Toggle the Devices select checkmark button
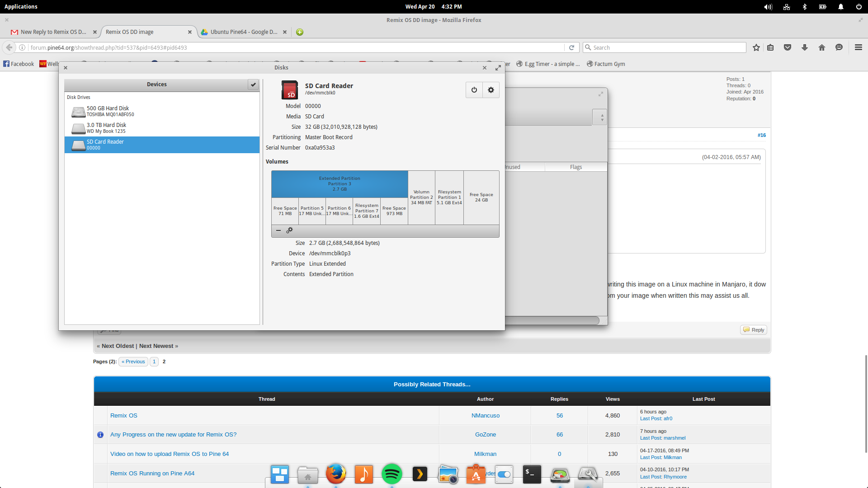The image size is (868, 488). point(253,84)
